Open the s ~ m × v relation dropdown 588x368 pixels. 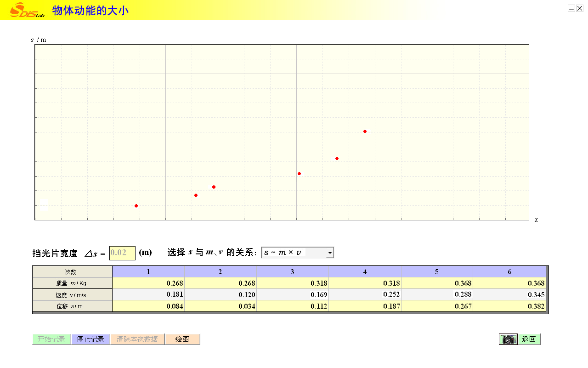click(294, 253)
